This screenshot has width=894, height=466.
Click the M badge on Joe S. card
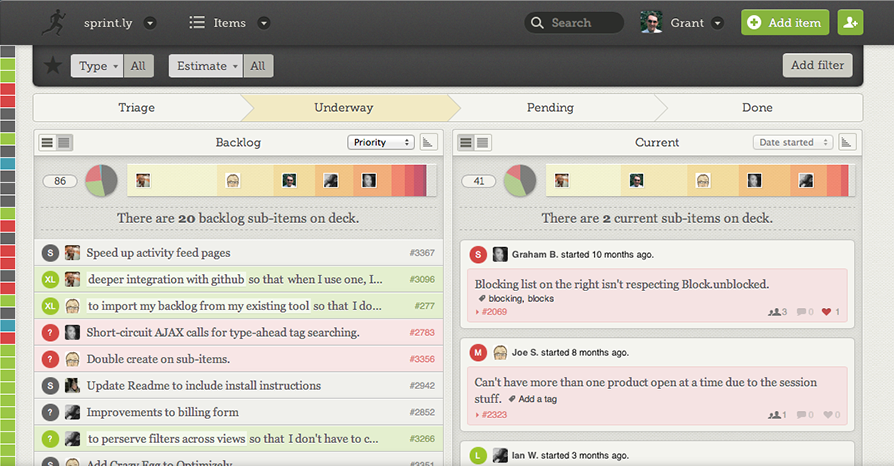[x=478, y=352]
